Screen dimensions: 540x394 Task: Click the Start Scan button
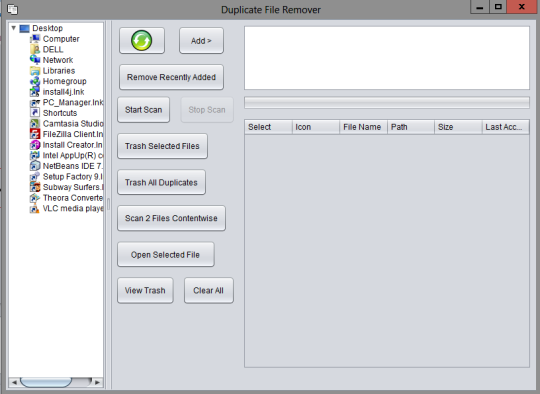143,110
